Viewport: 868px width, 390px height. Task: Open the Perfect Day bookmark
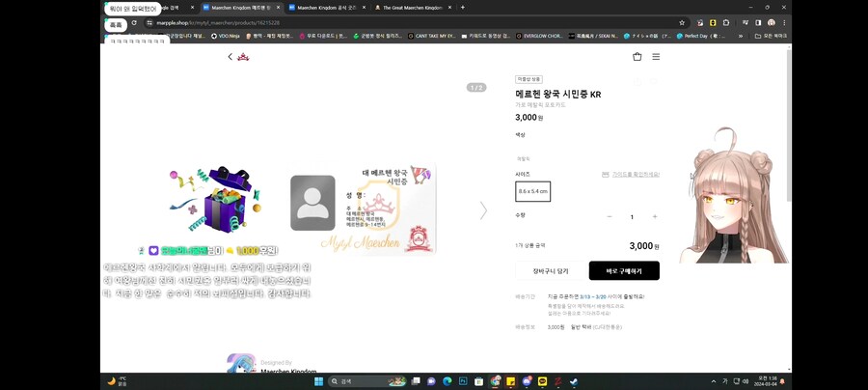coord(701,36)
